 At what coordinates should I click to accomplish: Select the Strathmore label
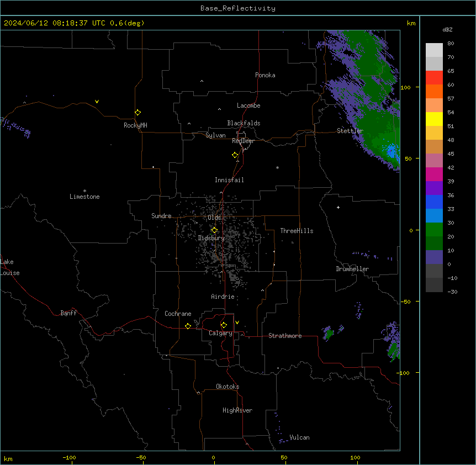click(285, 336)
